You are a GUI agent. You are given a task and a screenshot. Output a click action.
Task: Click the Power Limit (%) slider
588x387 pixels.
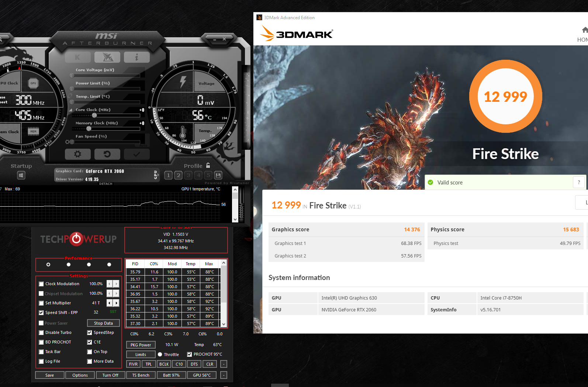point(106,89)
